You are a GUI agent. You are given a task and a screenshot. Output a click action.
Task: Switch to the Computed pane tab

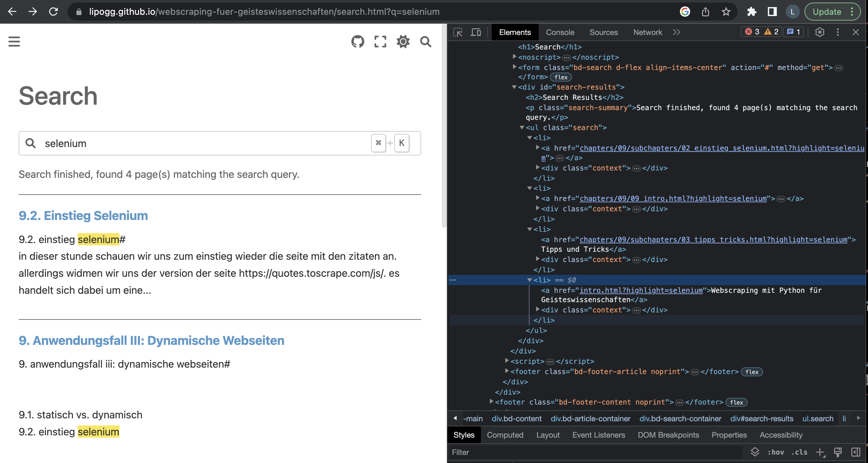tap(505, 435)
